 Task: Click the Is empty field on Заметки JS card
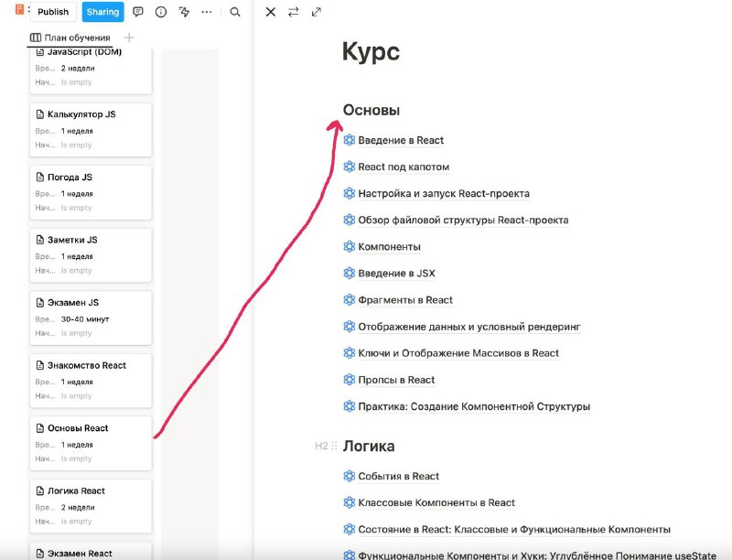[76, 271]
